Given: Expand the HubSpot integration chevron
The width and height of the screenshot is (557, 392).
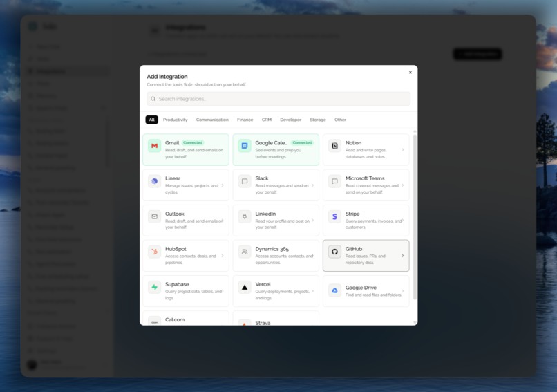Looking at the screenshot, I should coord(223,256).
